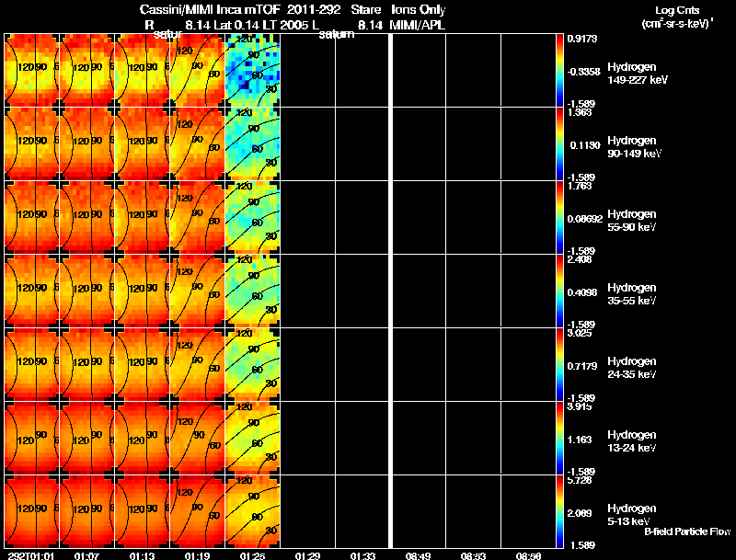The width and height of the screenshot is (736, 560).
Task: Click the '0.08692' color scale value
Action: tap(584, 219)
